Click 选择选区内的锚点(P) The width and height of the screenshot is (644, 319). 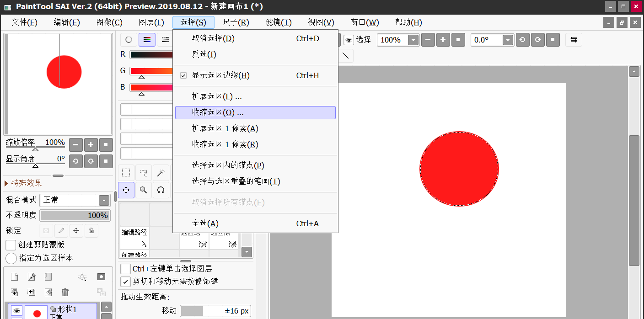(x=255, y=165)
